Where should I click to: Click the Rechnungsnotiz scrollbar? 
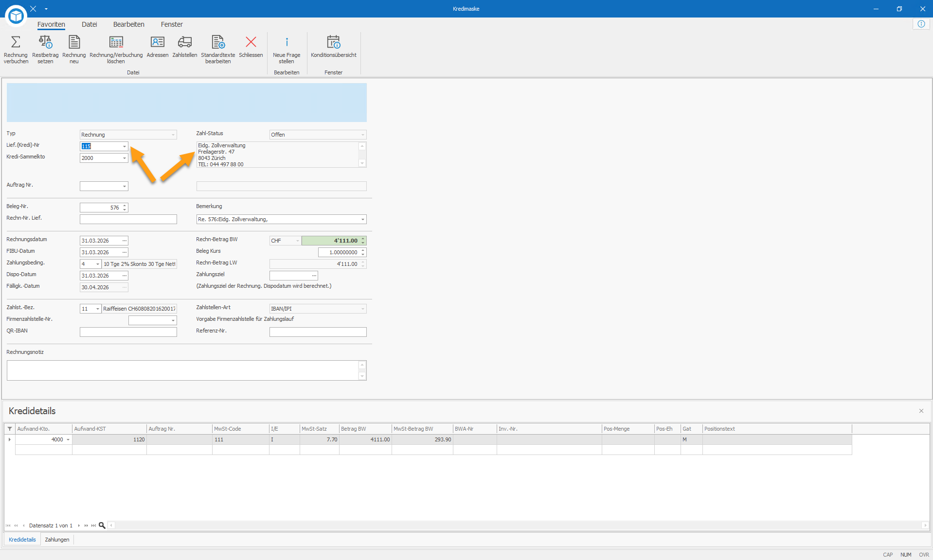[362, 370]
